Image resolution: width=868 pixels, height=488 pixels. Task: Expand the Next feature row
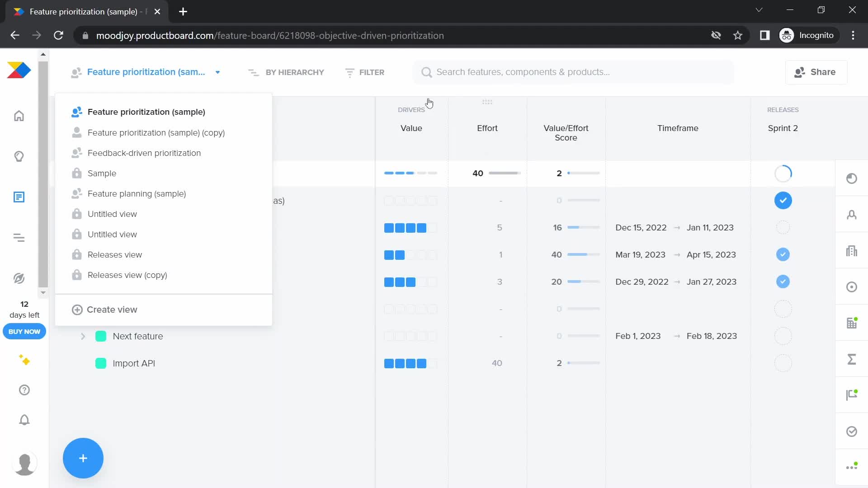83,336
